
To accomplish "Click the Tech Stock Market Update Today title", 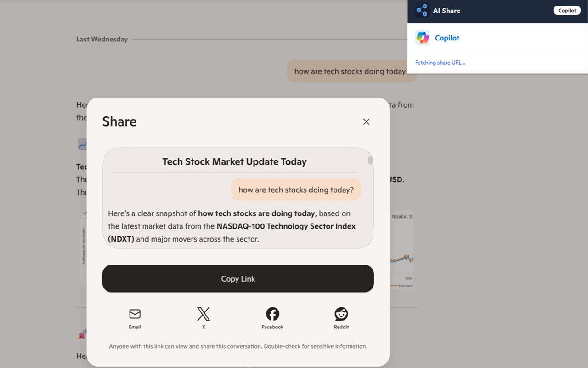I will tap(234, 161).
